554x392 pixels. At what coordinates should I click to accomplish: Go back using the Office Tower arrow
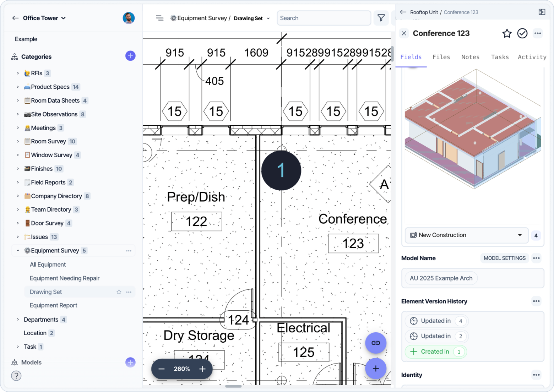(x=15, y=18)
